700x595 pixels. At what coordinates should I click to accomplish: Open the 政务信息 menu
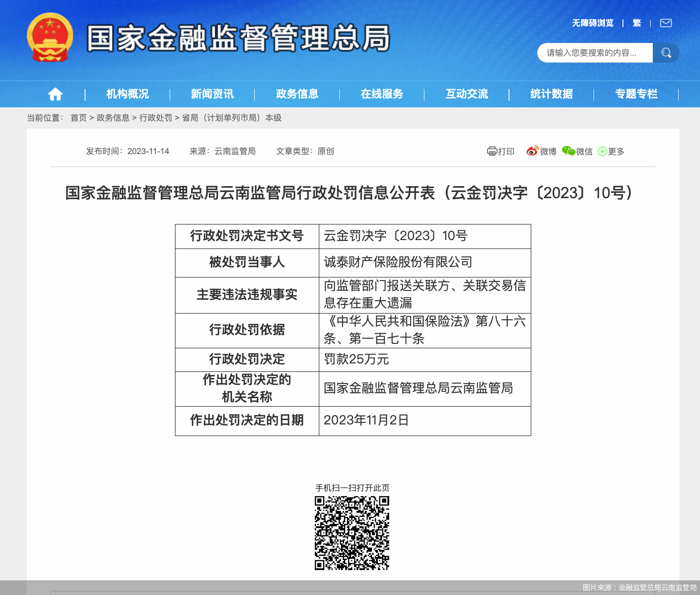click(297, 94)
